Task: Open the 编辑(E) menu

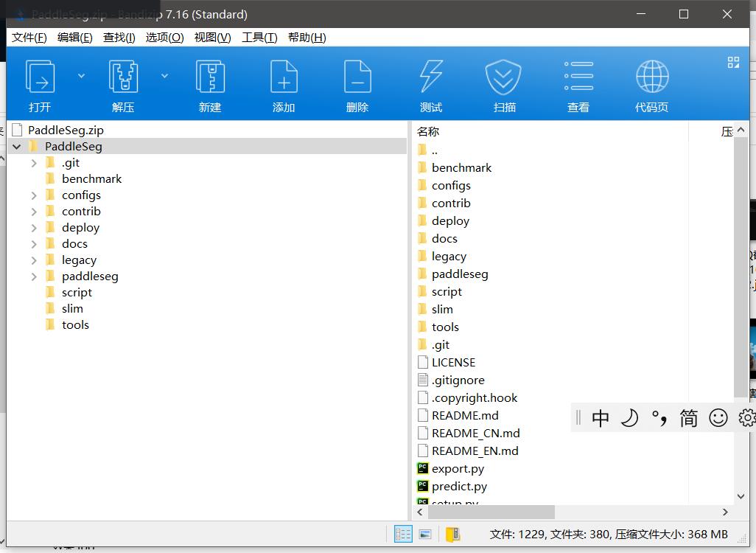Action: point(74,37)
